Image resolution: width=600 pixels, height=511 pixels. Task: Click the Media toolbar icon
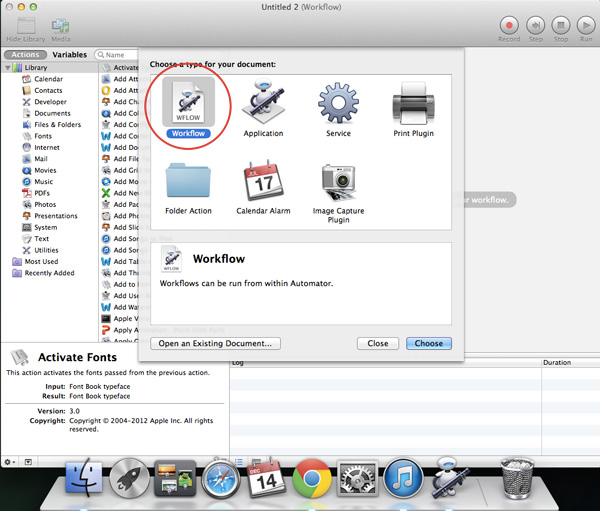[60, 30]
